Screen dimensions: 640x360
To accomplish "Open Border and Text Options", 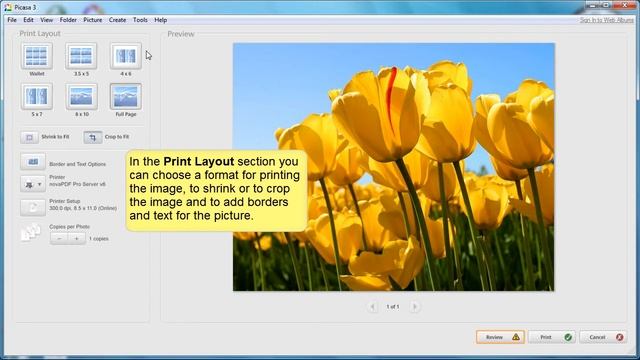I will point(33,162).
